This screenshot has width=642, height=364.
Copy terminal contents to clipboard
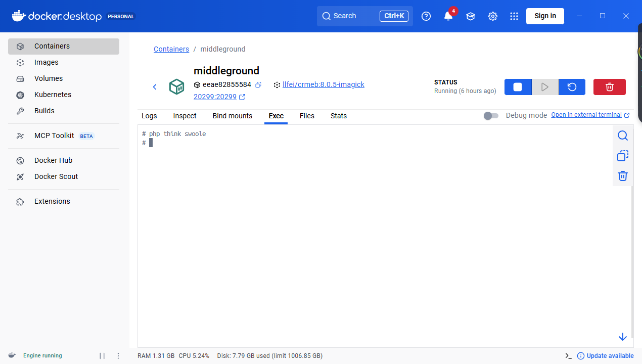[x=622, y=156]
